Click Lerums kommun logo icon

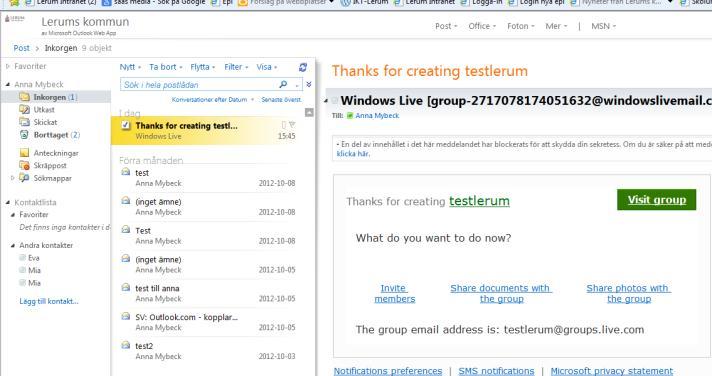(x=15, y=19)
